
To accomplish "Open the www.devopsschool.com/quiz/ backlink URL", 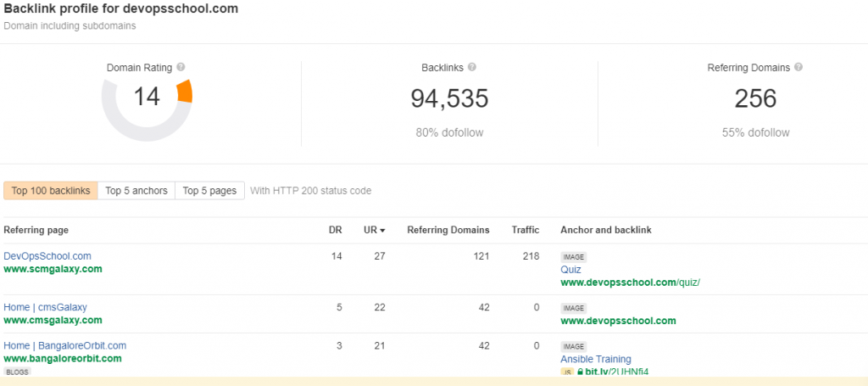I will click(631, 283).
